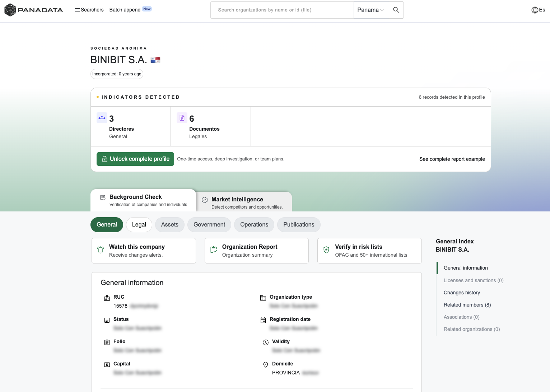Screen dimensions: 550x392
Task: Click the Status list icon
Action: (107, 320)
